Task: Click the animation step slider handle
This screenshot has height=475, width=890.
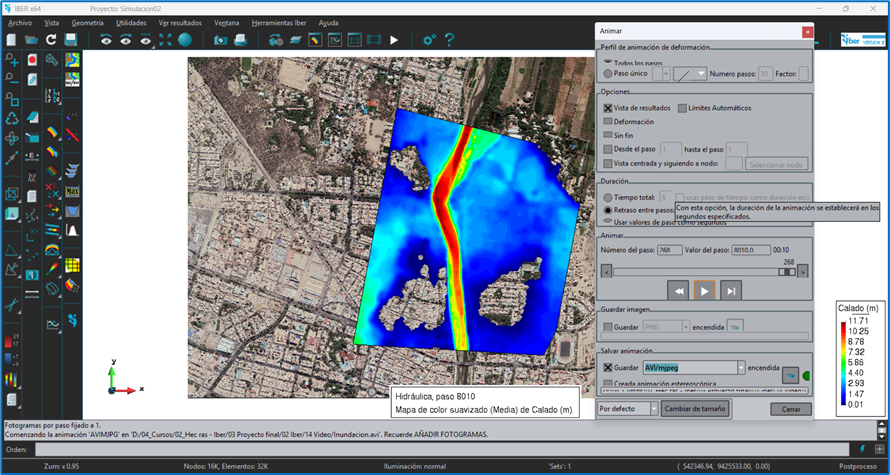Action: 787,272
